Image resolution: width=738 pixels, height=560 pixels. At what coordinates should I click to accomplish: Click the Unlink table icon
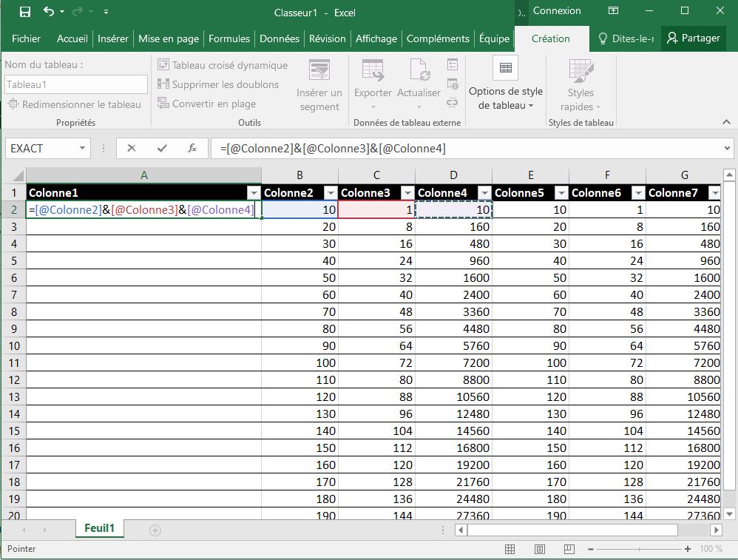click(x=453, y=103)
